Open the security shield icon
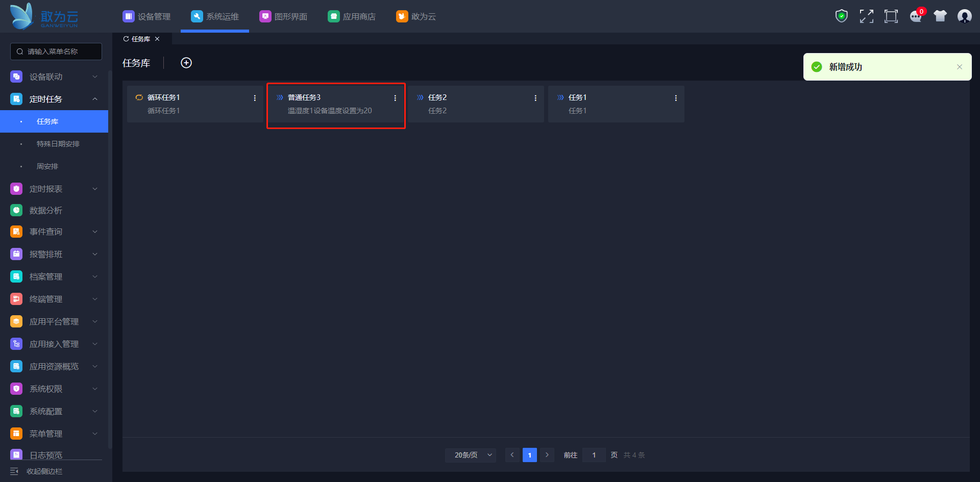The height and width of the screenshot is (482, 980). pyautogui.click(x=842, y=16)
